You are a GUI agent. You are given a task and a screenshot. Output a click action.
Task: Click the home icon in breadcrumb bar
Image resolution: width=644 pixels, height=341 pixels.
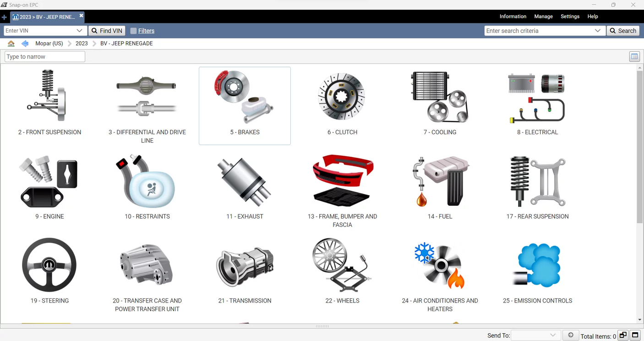pyautogui.click(x=11, y=43)
